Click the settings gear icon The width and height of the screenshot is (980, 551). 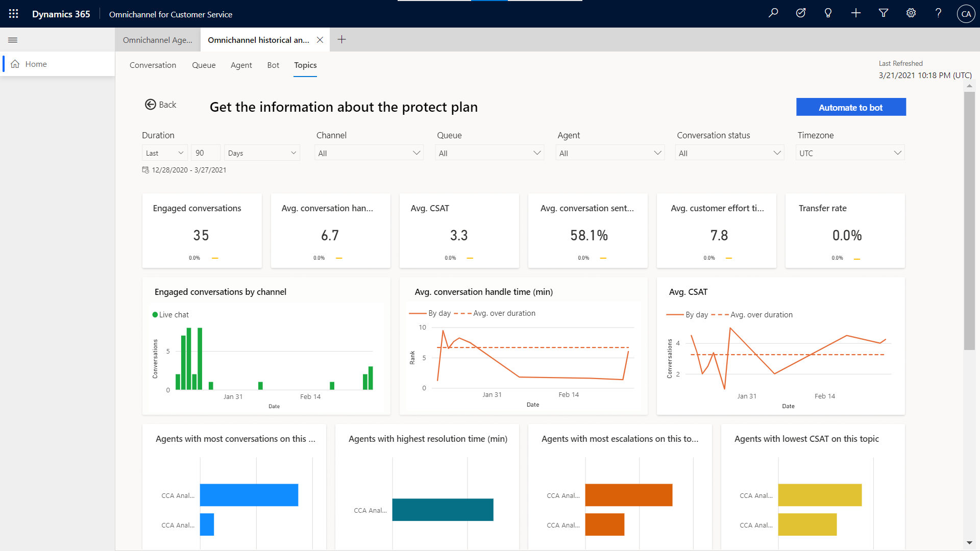911,13
